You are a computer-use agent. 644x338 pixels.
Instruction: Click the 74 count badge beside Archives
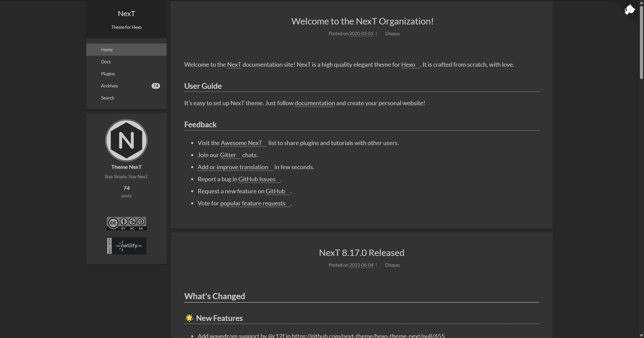[156, 86]
